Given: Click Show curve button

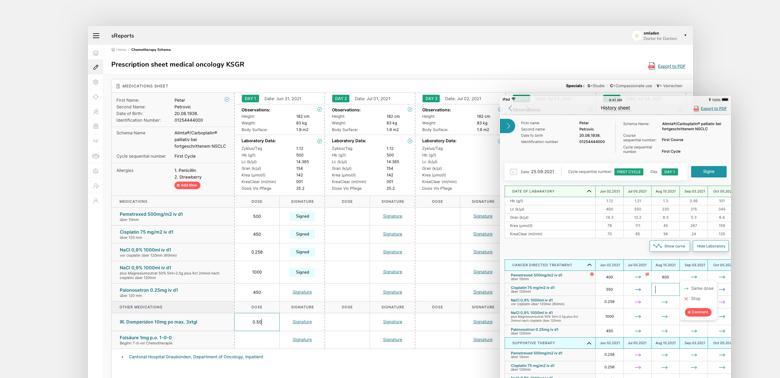Looking at the screenshot, I should [669, 246].
